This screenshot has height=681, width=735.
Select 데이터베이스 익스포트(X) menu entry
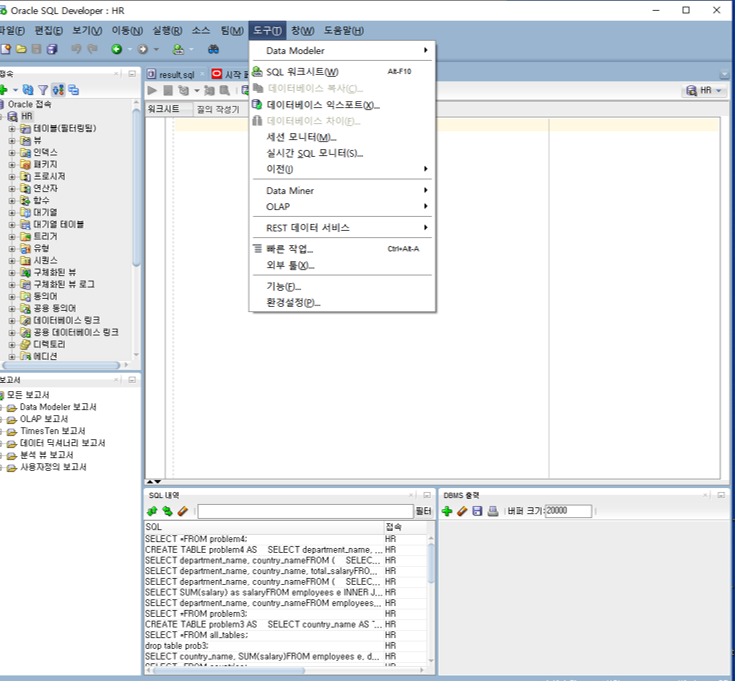(x=343, y=105)
